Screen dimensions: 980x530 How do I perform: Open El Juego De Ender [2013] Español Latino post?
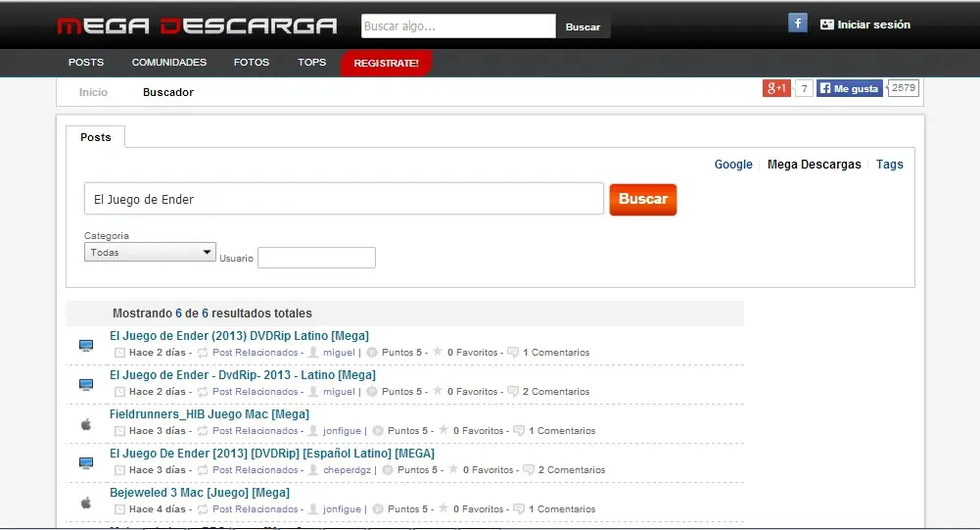[x=272, y=453]
